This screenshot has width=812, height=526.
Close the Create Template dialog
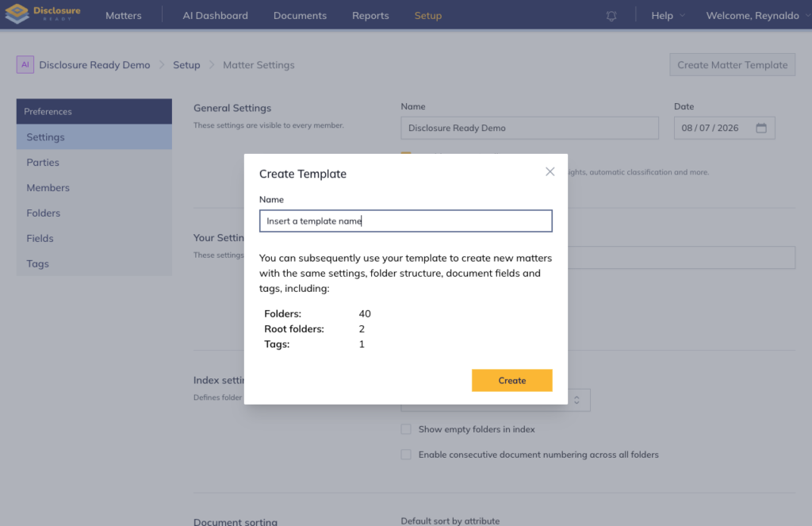point(550,171)
